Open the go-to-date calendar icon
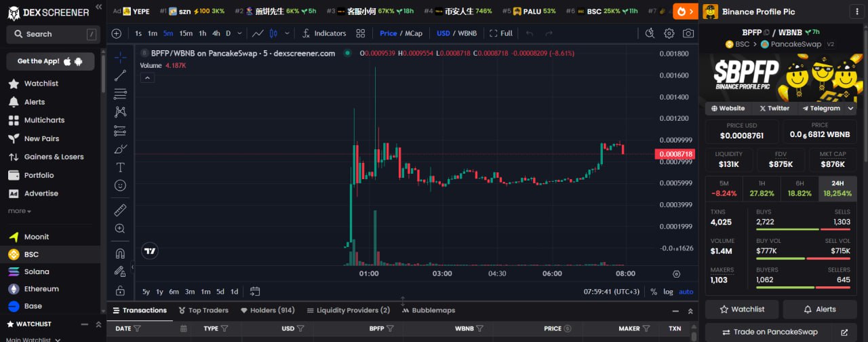Screen dimensions: 868x342 (x=255, y=292)
